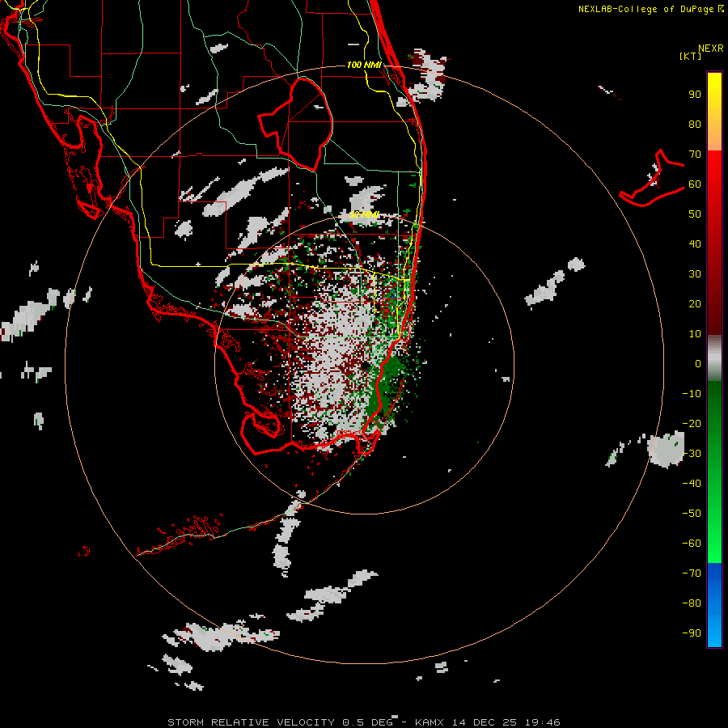Select the 60 knot scale value
Screen dimensions: 728x728
[695, 184]
